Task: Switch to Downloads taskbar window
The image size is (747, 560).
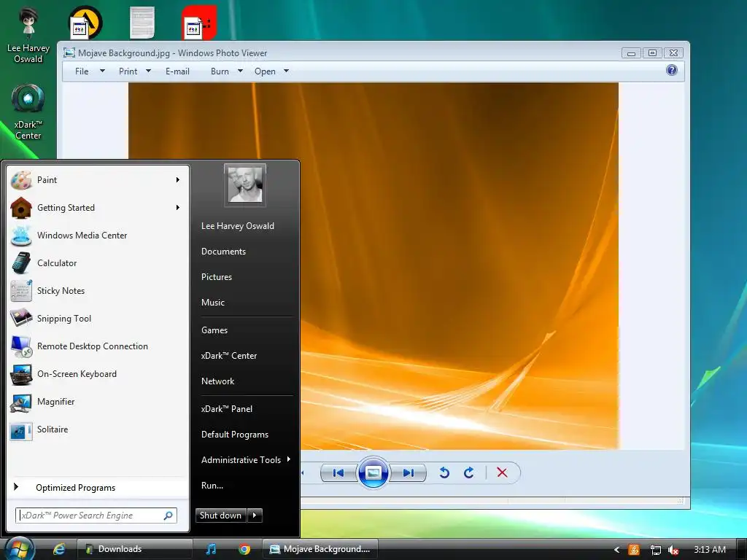Action: coord(134,549)
